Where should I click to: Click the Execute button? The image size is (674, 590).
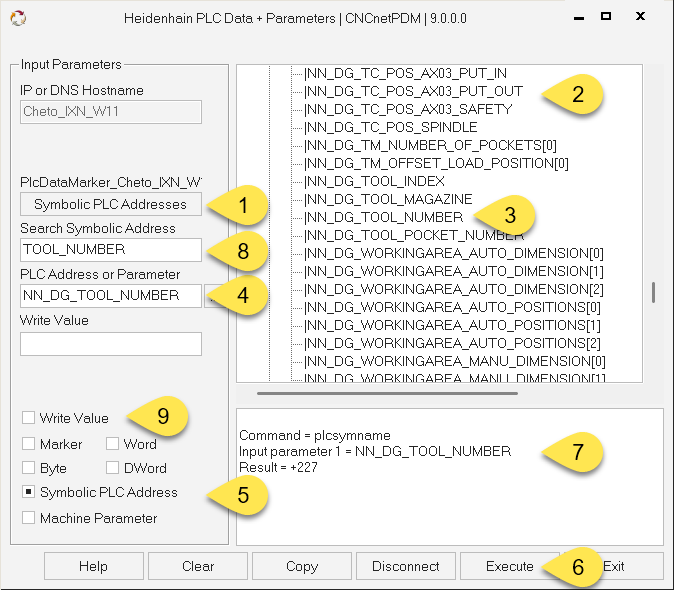(510, 566)
